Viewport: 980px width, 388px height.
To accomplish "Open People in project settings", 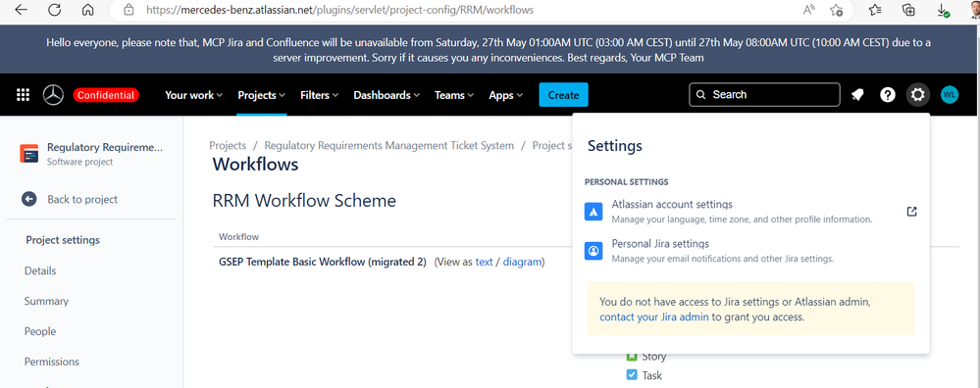I will tap(40, 331).
